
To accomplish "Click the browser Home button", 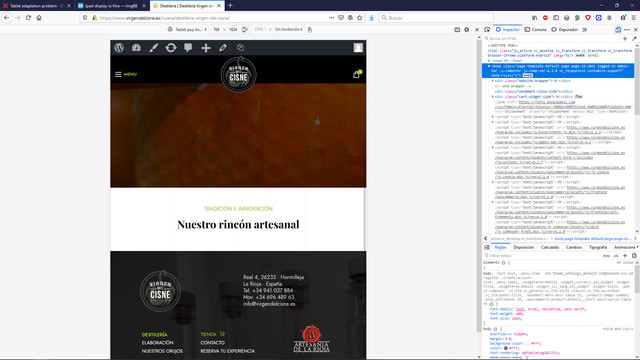I will [x=39, y=18].
